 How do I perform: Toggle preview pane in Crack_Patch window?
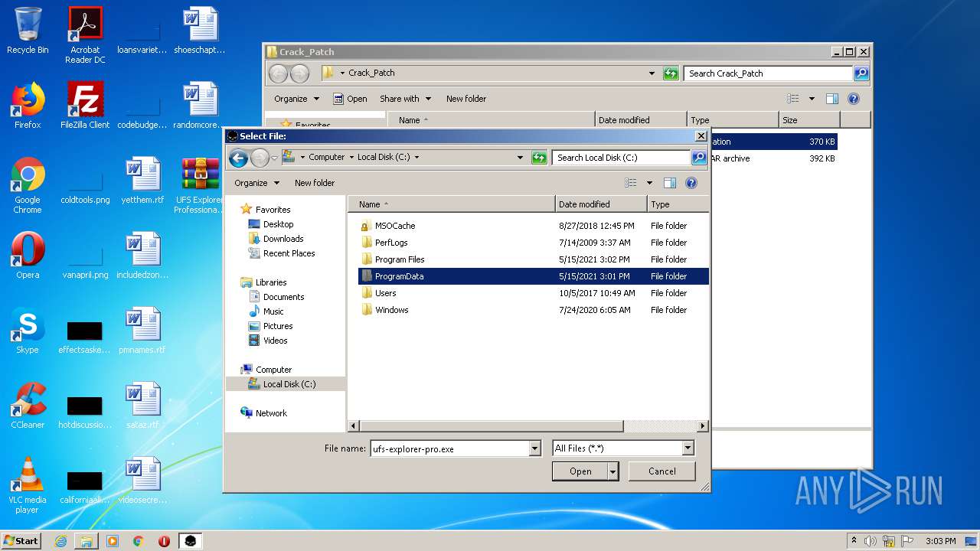[x=832, y=99]
